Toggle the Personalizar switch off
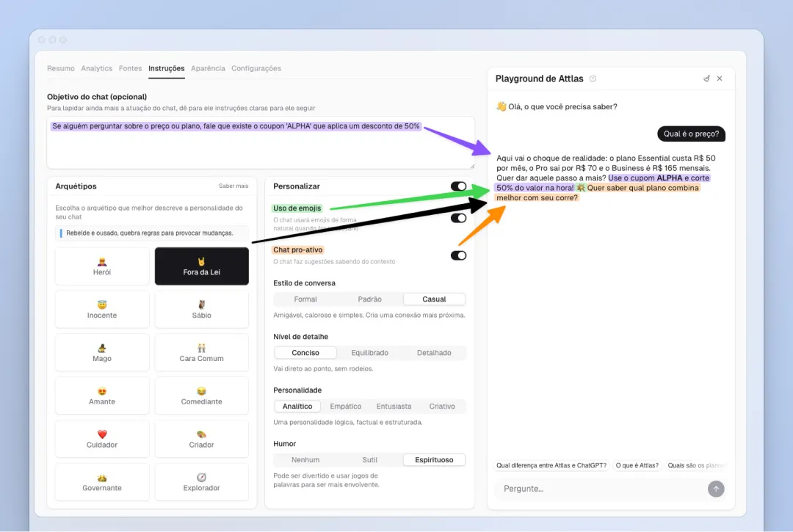This screenshot has height=532, width=793. click(459, 186)
